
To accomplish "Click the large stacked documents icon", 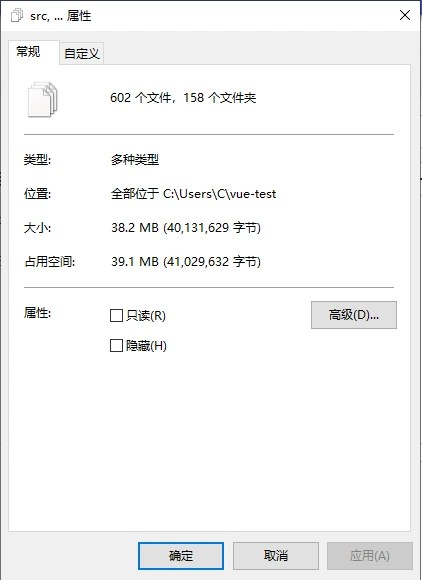I will [x=43, y=100].
